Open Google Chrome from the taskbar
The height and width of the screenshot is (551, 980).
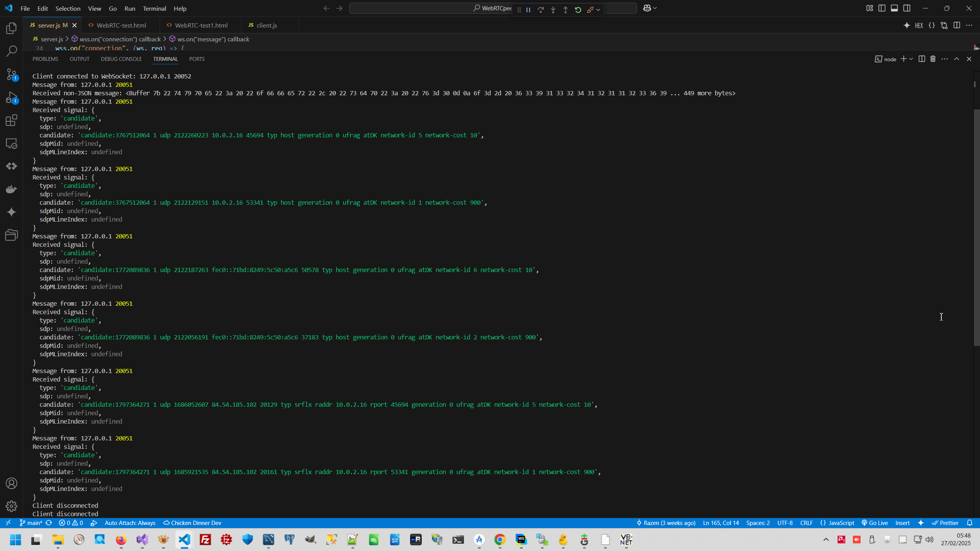tap(500, 540)
